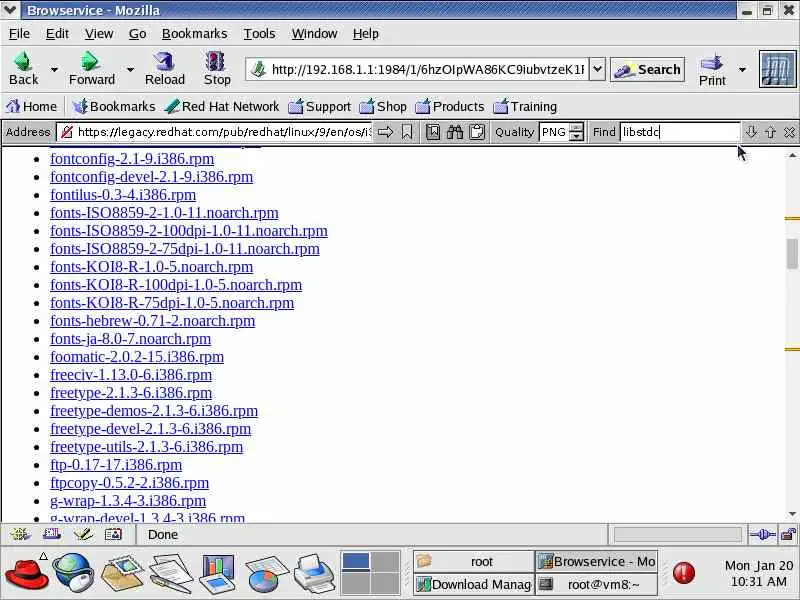This screenshot has height=600, width=800.
Task: Find previous match with up arrow
Action: coord(770,132)
